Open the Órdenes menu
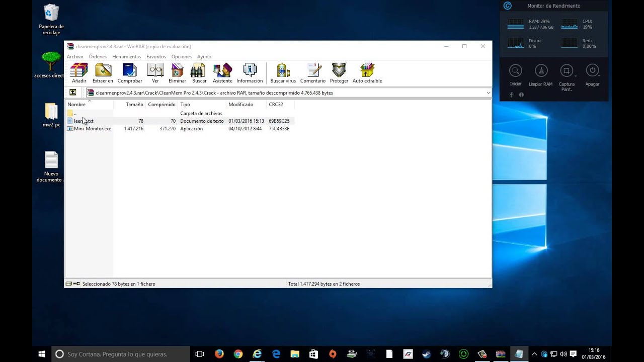The height and width of the screenshot is (362, 644). [98, 57]
